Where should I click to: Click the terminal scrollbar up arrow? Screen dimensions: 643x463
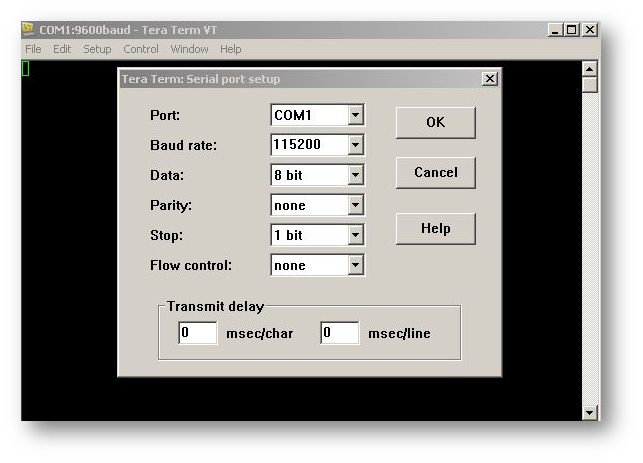click(589, 68)
